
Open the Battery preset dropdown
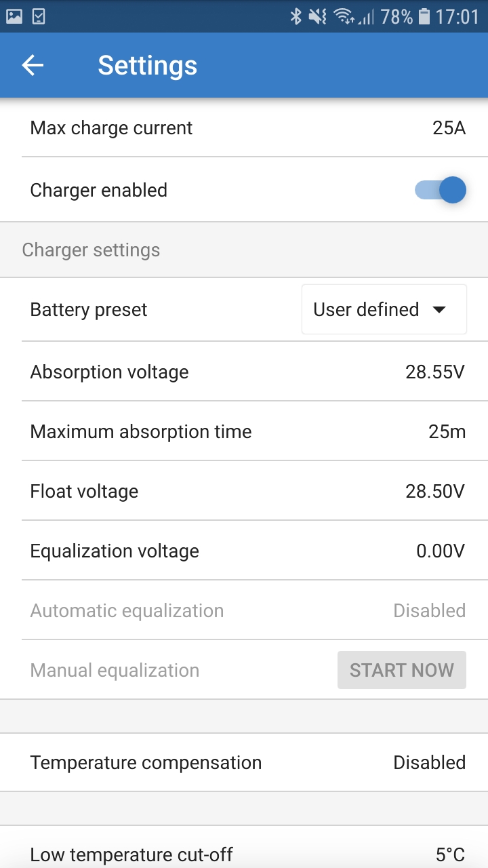[x=384, y=309]
